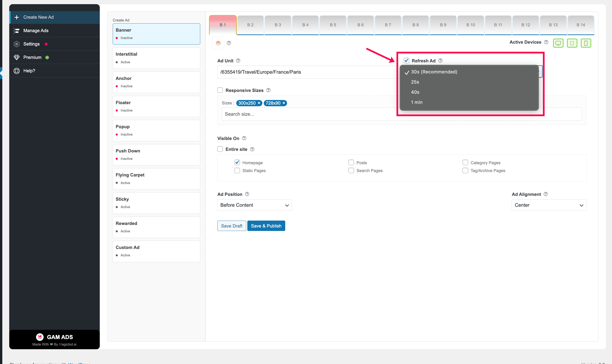Click the Help lifebuoy icon

pyautogui.click(x=16, y=71)
